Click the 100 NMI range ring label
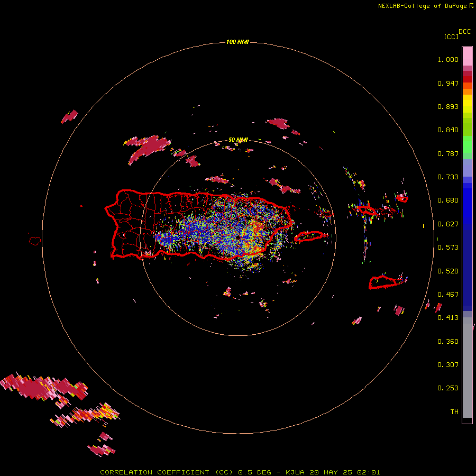The width and height of the screenshot is (476, 476). click(x=237, y=42)
